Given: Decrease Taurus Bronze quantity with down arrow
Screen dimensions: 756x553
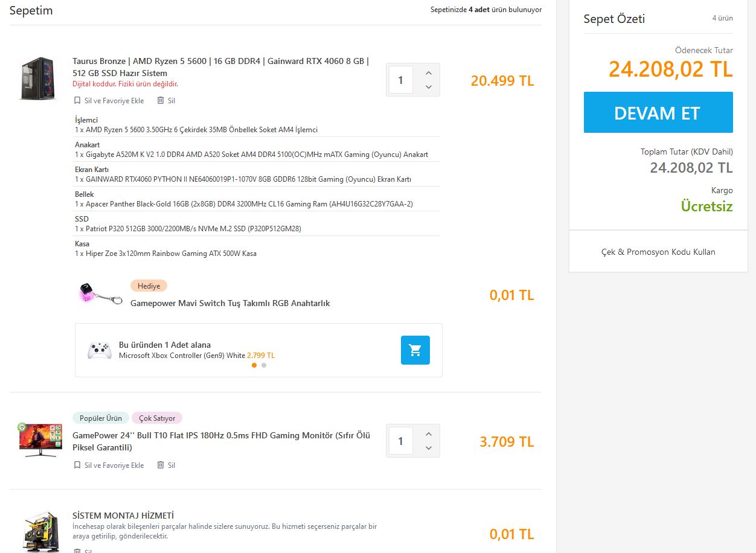Looking at the screenshot, I should pyautogui.click(x=429, y=87).
